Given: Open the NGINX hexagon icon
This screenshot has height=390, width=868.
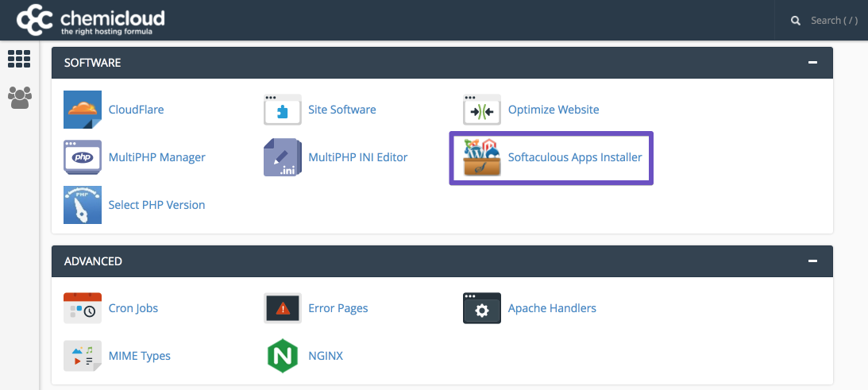Looking at the screenshot, I should coord(283,356).
